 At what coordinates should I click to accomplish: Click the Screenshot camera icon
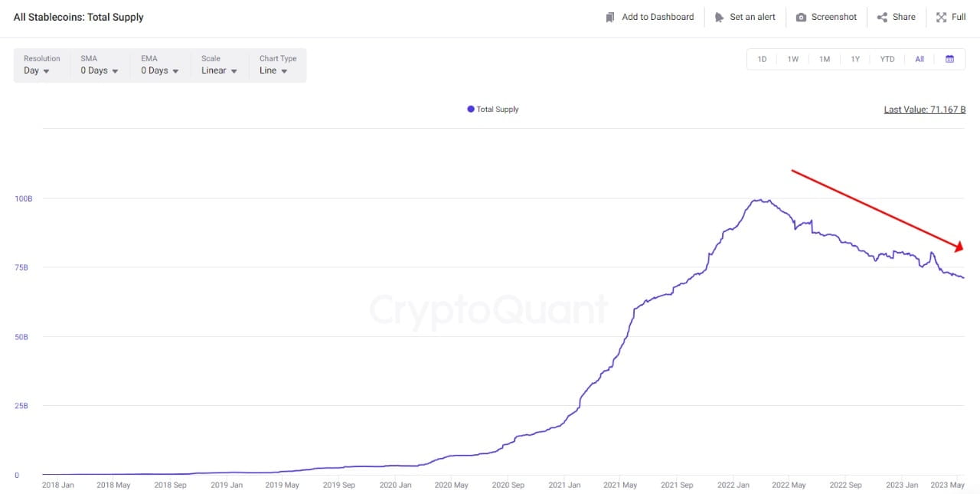point(801,17)
